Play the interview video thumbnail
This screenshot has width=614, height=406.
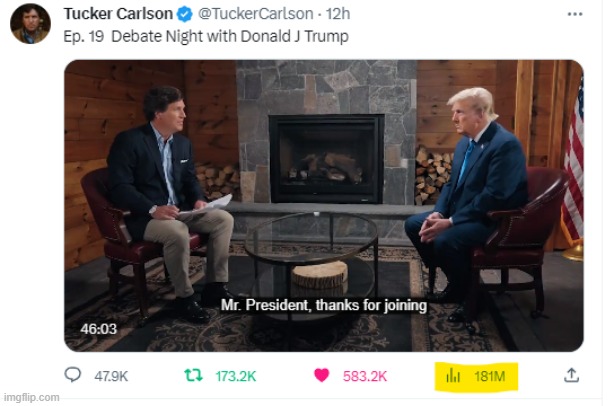(x=323, y=205)
